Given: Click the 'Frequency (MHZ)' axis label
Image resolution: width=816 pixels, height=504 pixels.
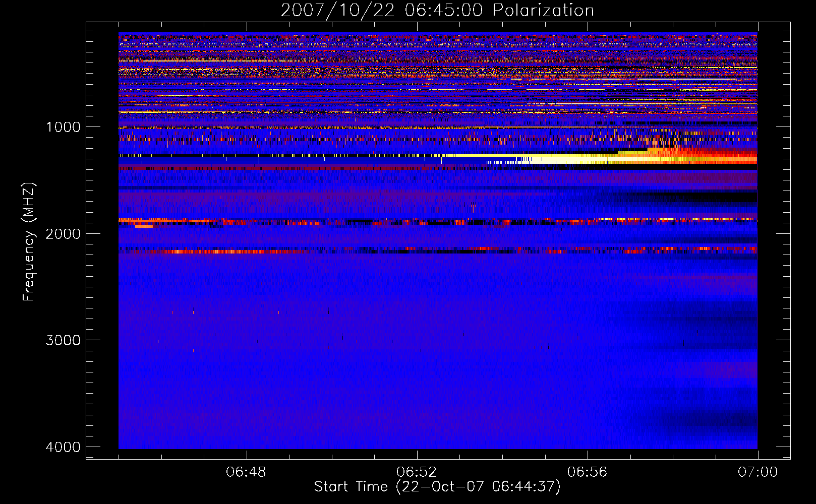Looking at the screenshot, I should [x=29, y=242].
